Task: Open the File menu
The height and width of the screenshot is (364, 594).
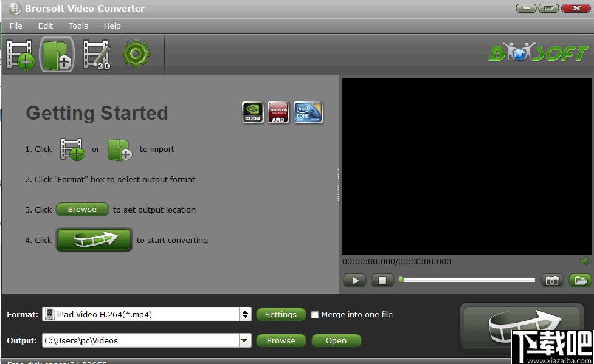Action: [x=16, y=26]
